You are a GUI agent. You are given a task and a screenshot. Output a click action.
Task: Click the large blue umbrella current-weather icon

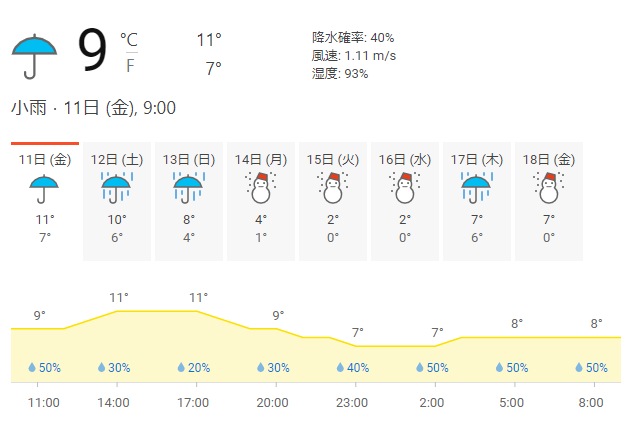pyautogui.click(x=34, y=56)
